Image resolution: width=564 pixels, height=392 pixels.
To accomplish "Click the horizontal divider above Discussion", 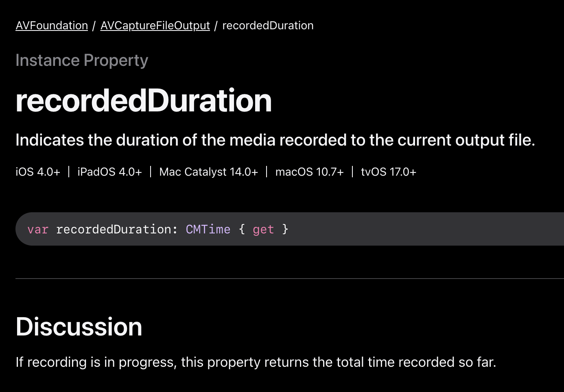I will tap(282, 278).
